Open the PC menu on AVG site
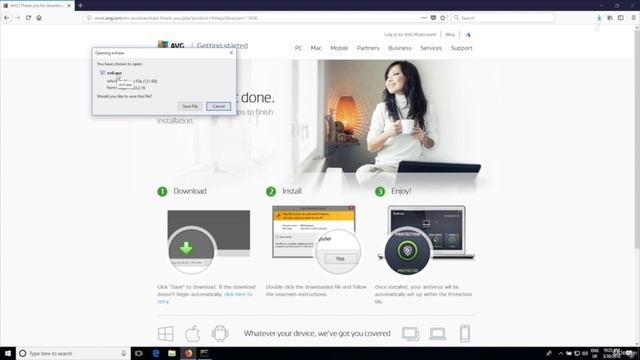The image size is (640, 360). [298, 48]
